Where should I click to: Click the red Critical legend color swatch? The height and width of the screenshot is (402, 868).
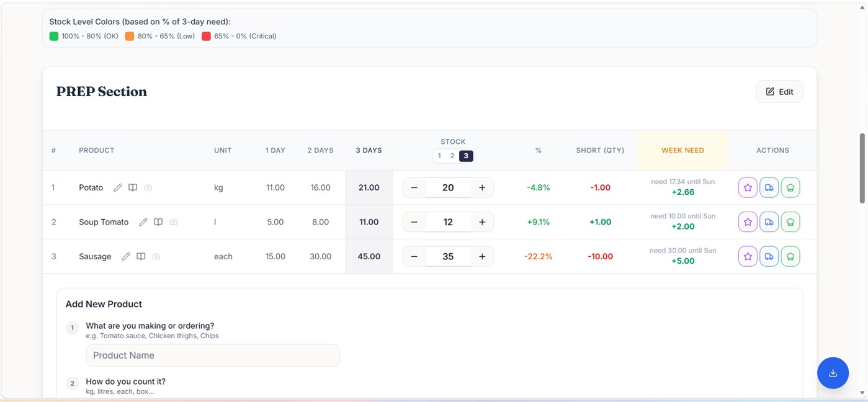tap(206, 36)
